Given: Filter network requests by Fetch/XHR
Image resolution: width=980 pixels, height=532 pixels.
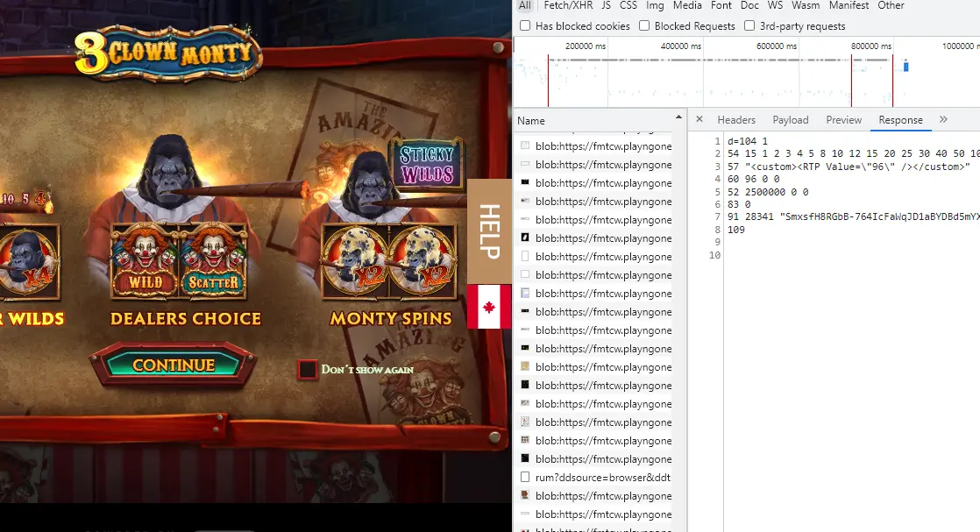Looking at the screenshot, I should click(568, 5).
